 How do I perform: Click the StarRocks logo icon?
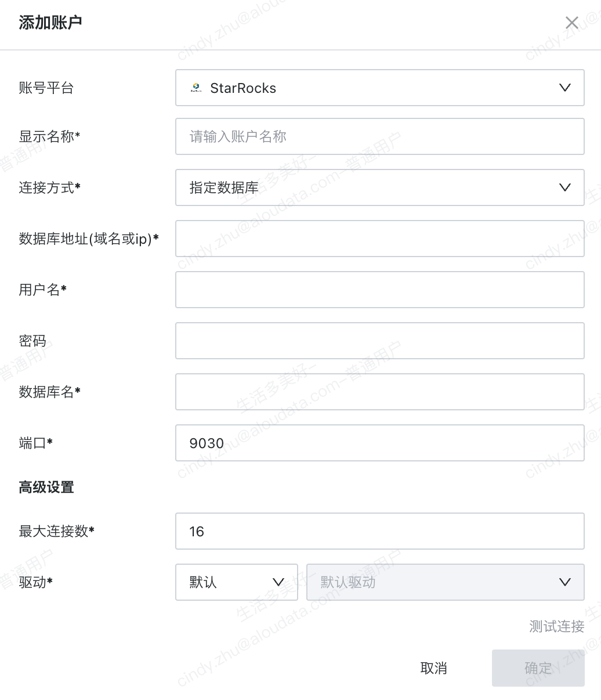(197, 88)
